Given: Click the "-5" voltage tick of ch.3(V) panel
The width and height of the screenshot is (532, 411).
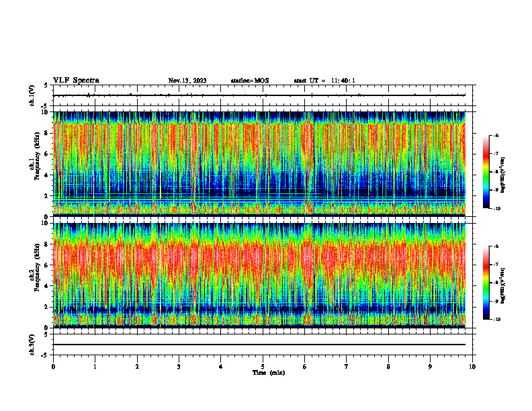Looking at the screenshot, I should click(x=46, y=355).
